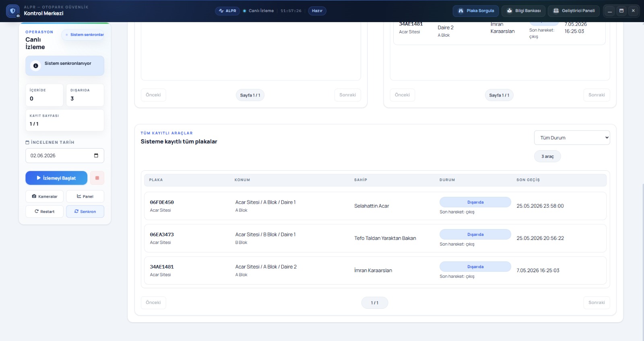The height and width of the screenshot is (341, 644).
Task: Click Acar Sitesi / A Blok / Daire 1
Action: click(x=266, y=202)
